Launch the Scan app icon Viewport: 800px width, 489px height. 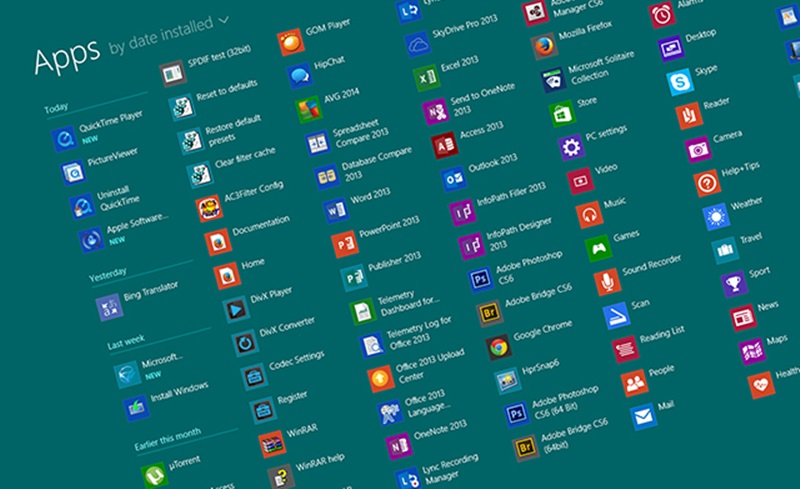[x=616, y=316]
